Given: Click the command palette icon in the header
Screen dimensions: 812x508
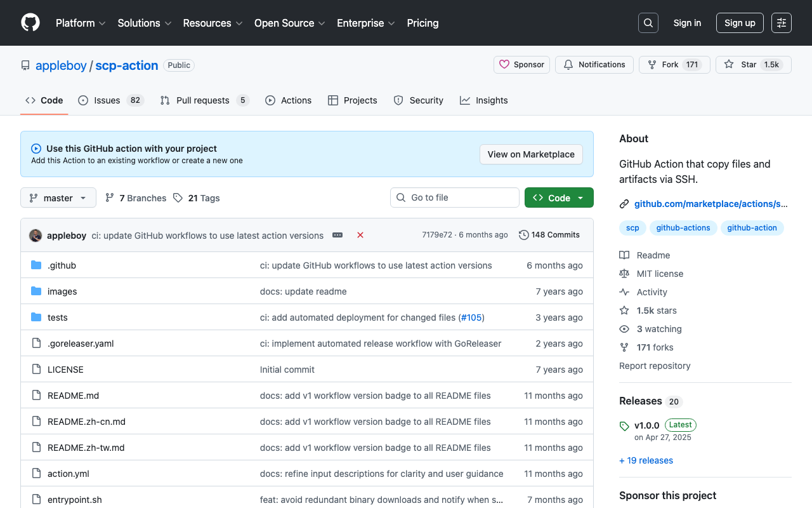Looking at the screenshot, I should [781, 23].
